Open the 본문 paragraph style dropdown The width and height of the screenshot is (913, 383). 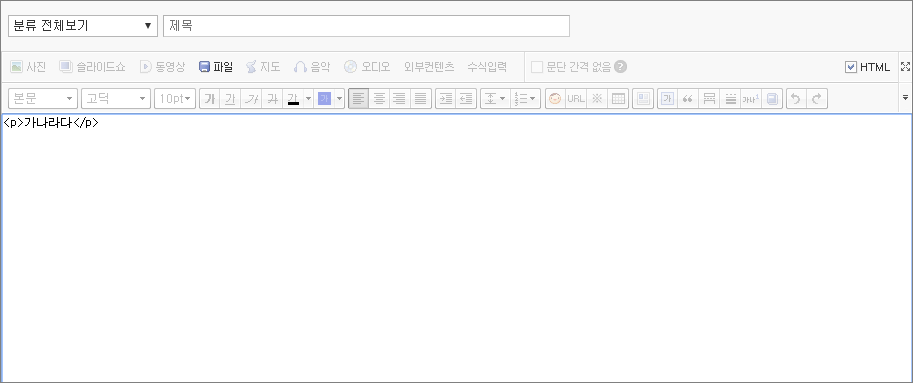[43, 98]
